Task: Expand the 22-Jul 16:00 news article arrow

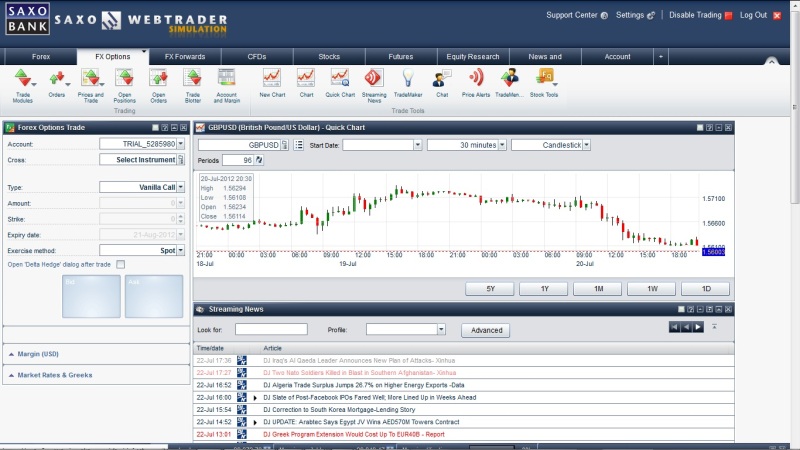Action: [x=255, y=398]
